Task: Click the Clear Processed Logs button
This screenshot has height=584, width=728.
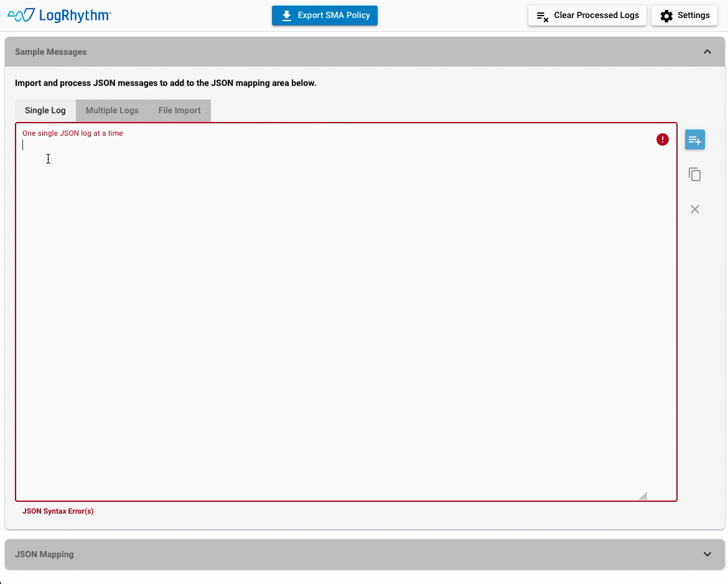Action: coord(587,15)
